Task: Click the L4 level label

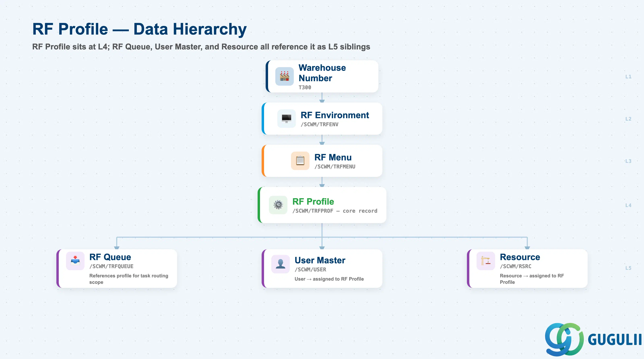Action: [x=628, y=205]
